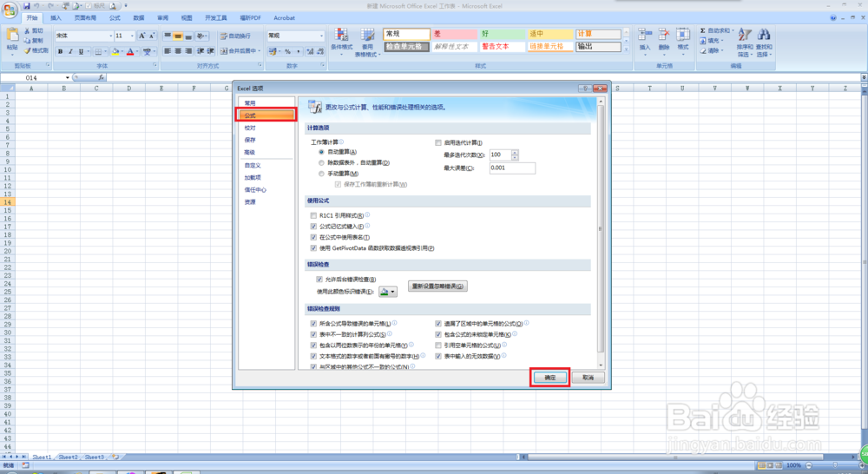Expand the Name Box dropdown arrow
Viewport: 868px width, 474px height.
(68, 78)
